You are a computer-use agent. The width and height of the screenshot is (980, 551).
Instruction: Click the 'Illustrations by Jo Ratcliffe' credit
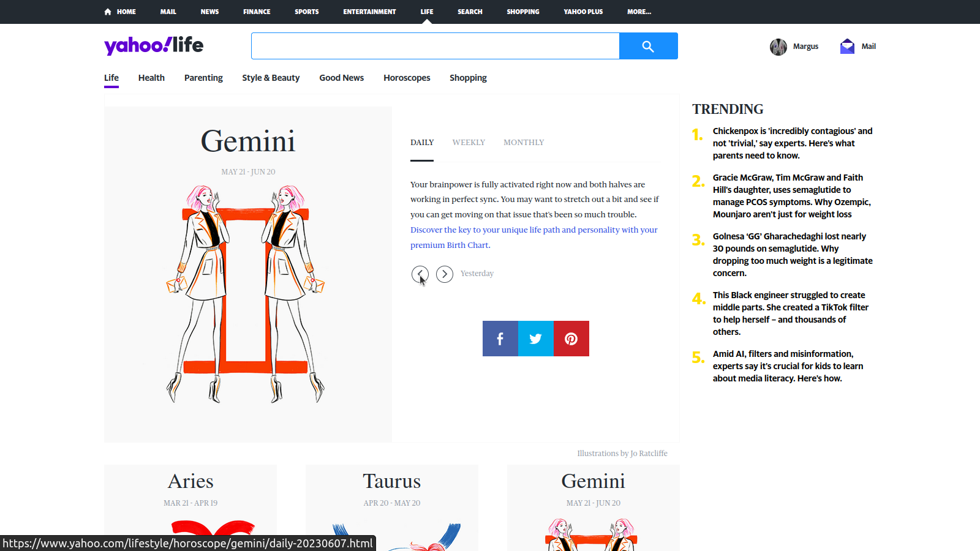pos(622,454)
